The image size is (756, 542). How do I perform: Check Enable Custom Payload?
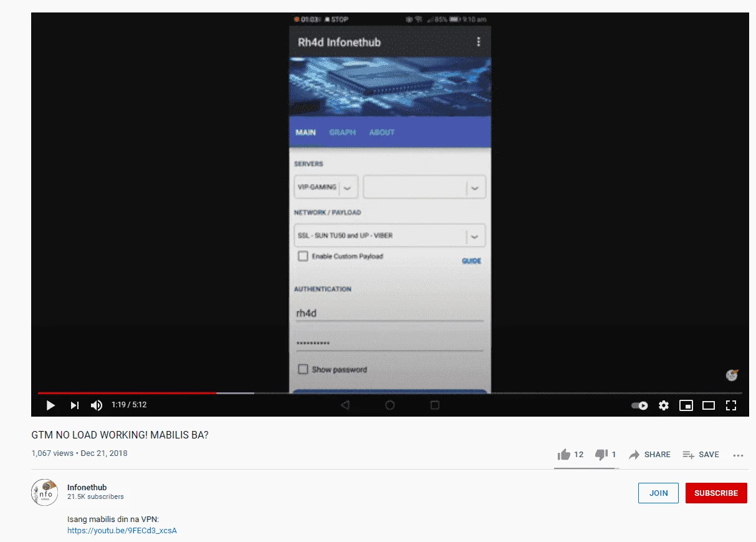pyautogui.click(x=303, y=256)
